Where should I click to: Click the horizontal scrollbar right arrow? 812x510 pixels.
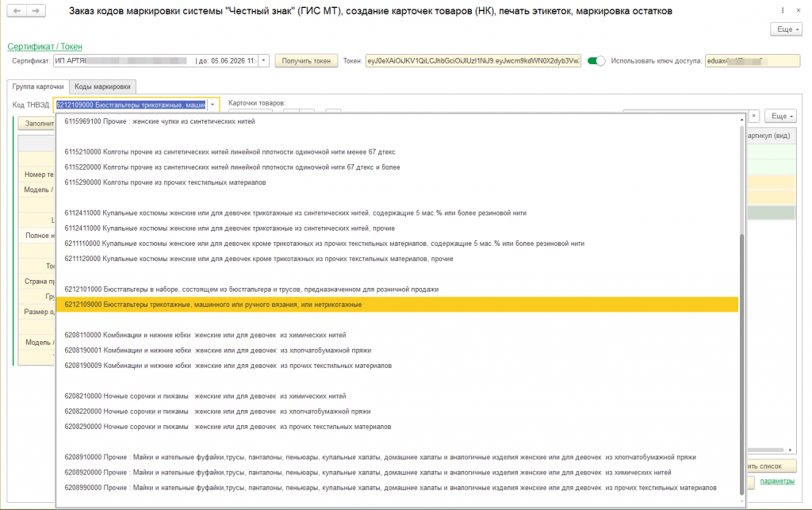click(x=791, y=450)
